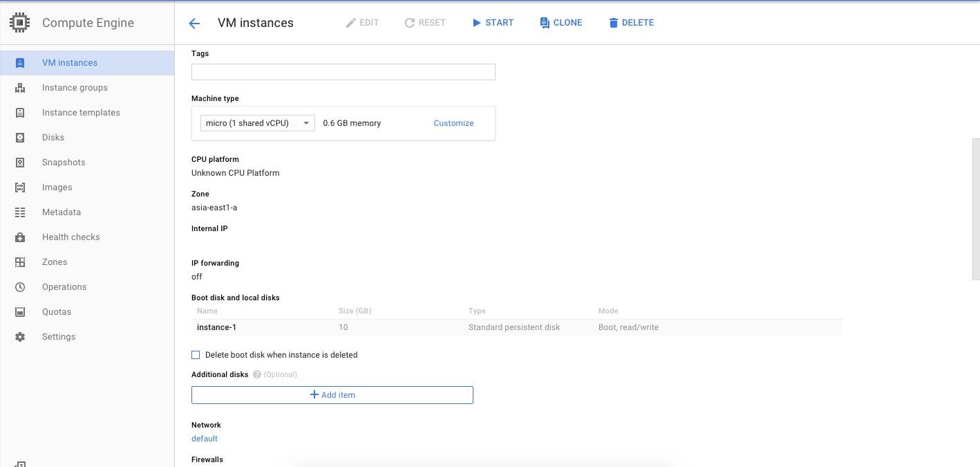Image resolution: width=980 pixels, height=467 pixels.
Task: Click the Metadata sidebar icon
Action: (x=20, y=212)
